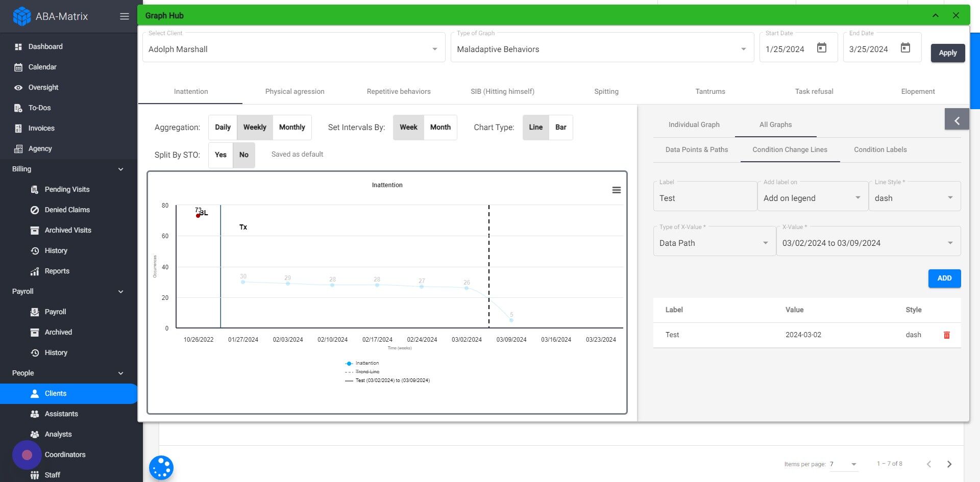Click the ABA-Matrix cube logo
Image resolution: width=980 pixels, height=482 pixels.
pyautogui.click(x=21, y=16)
